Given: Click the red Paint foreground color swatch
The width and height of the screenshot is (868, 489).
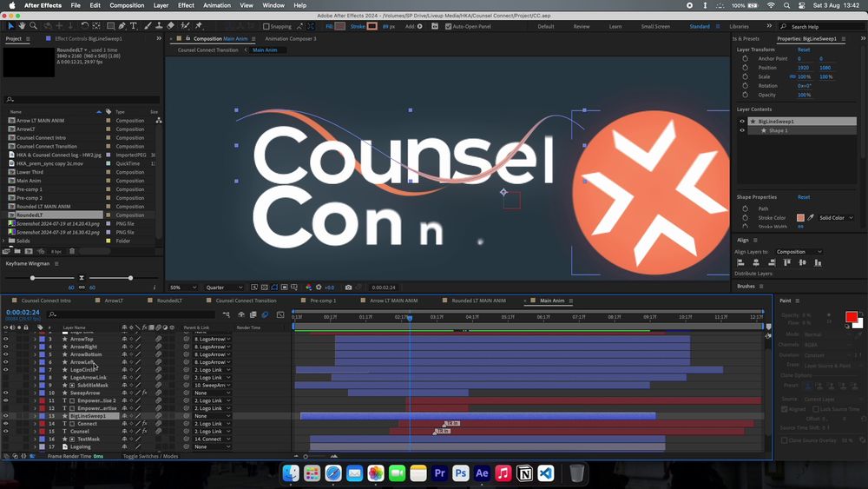Looking at the screenshot, I should click(x=852, y=317).
